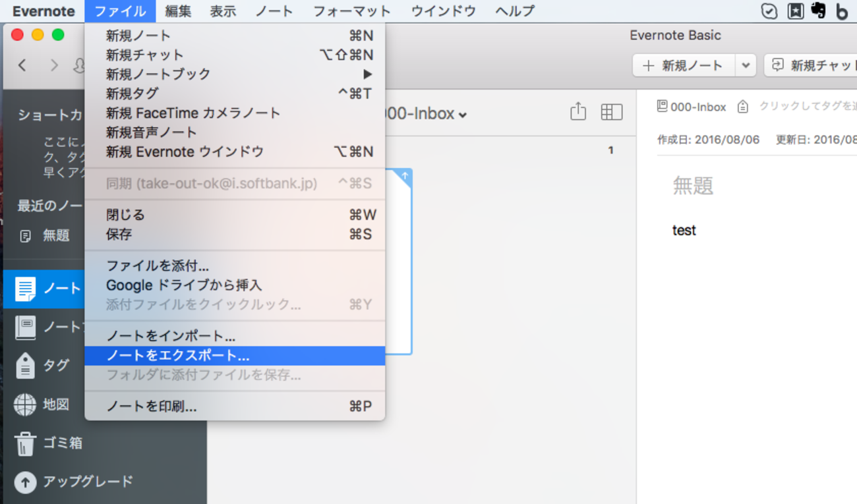857x504 pixels.
Task: Click the sync arrow badge on the note card
Action: 405,175
